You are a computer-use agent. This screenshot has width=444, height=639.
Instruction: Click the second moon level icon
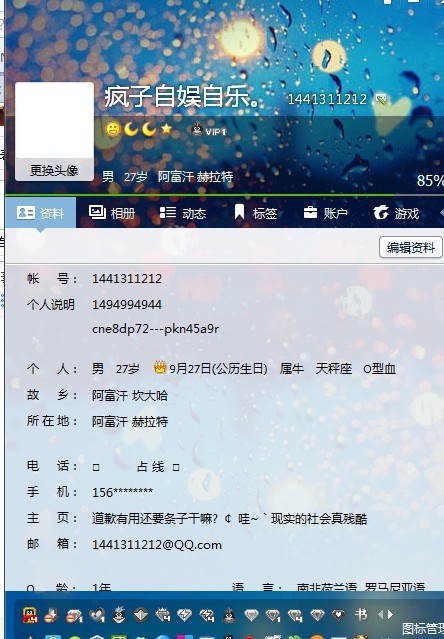pyautogui.click(x=149, y=129)
